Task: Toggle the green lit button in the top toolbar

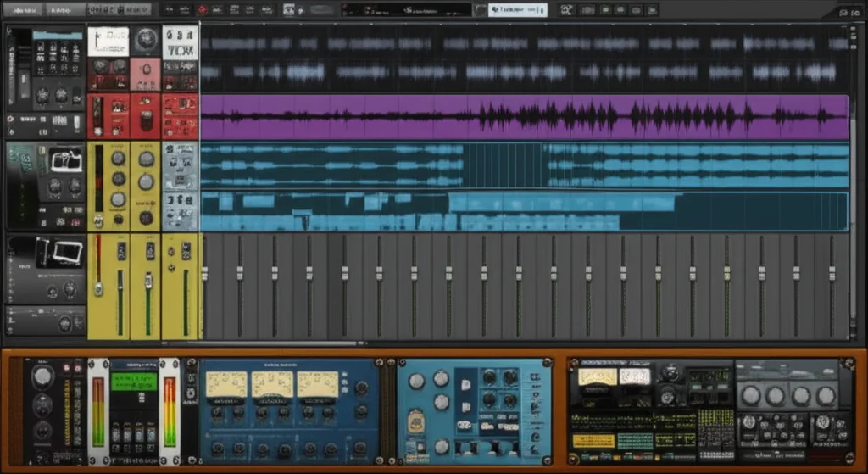Action: point(605,10)
